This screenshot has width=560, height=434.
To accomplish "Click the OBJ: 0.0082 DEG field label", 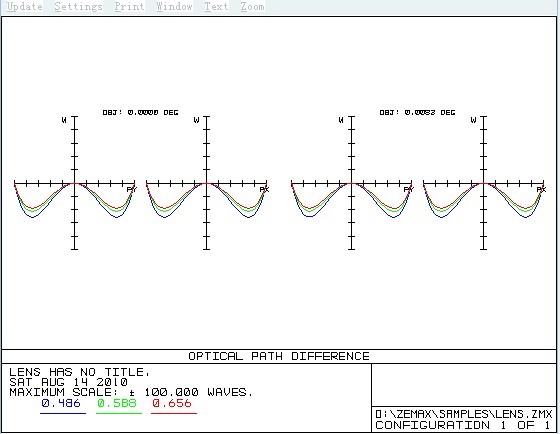I will [418, 113].
